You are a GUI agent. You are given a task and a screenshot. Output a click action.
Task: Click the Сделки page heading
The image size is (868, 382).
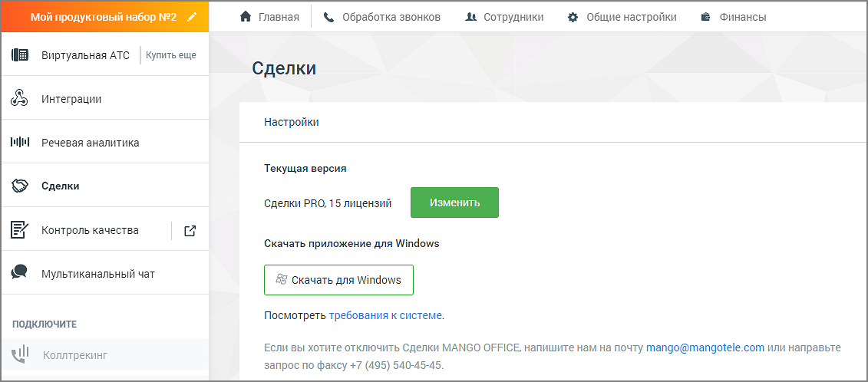click(284, 68)
